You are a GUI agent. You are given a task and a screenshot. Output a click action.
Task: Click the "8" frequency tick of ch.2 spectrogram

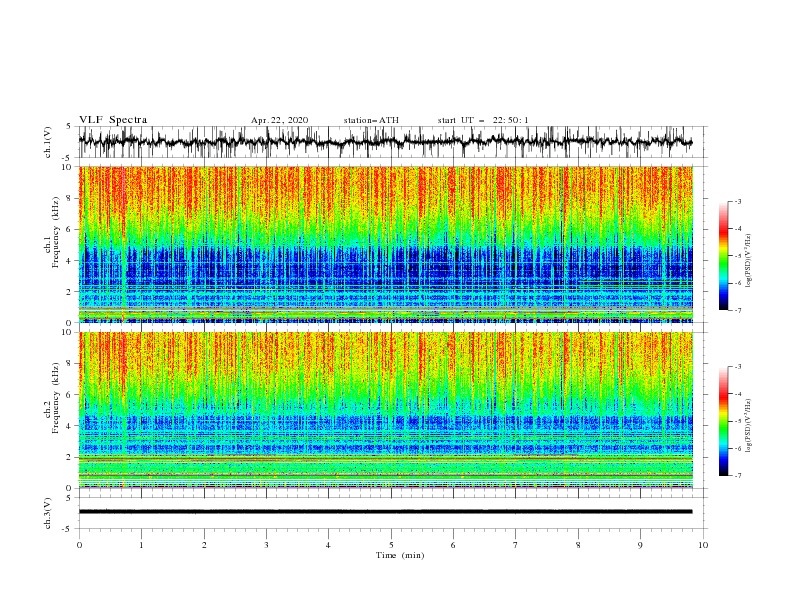pos(71,364)
